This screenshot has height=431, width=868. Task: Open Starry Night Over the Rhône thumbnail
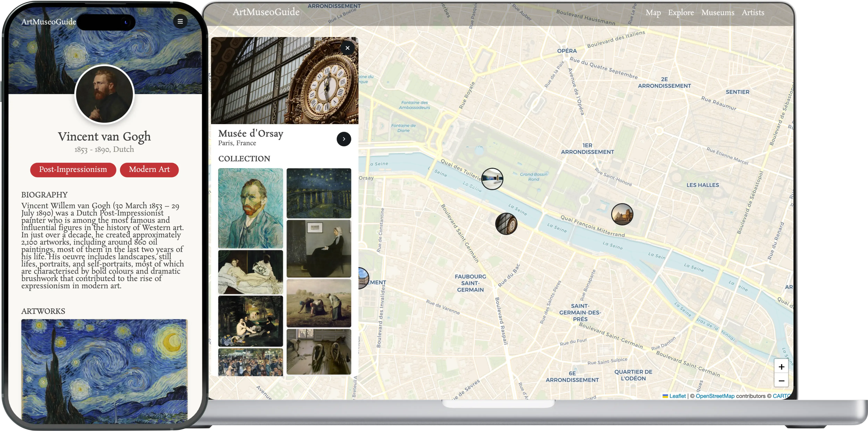(319, 193)
